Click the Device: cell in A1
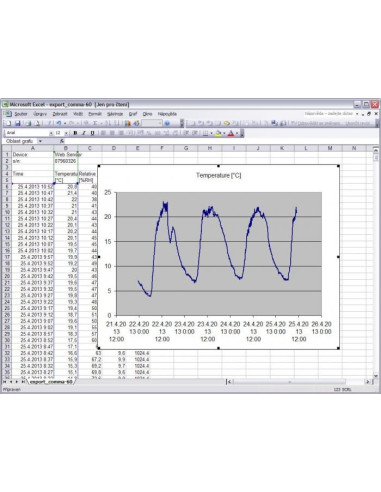Image resolution: width=381 pixels, height=492 pixels. (x=33, y=155)
